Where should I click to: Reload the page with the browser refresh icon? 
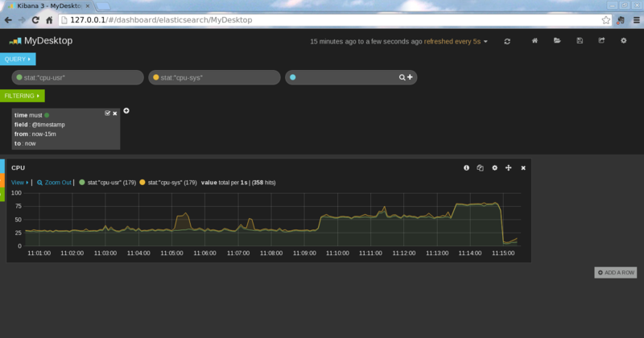coord(35,19)
